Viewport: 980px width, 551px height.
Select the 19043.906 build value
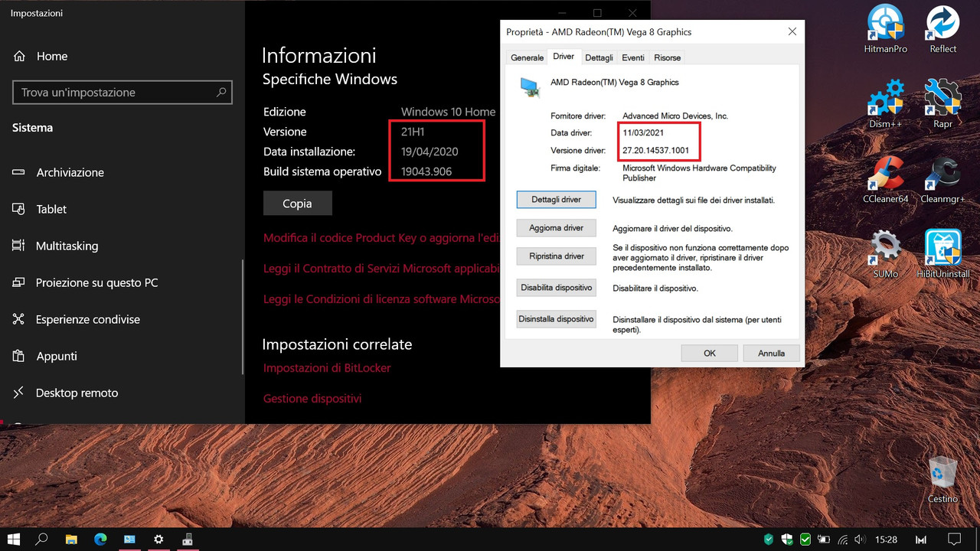tap(426, 171)
